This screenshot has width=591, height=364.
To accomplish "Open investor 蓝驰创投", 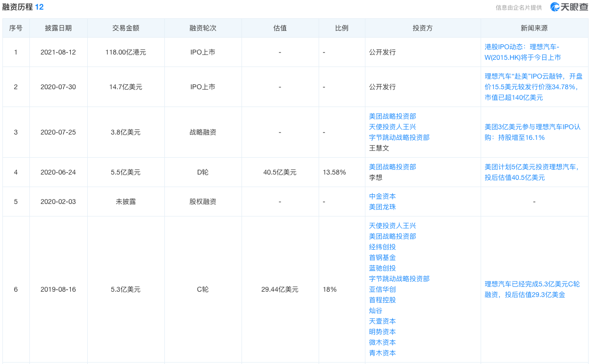I will coord(382,268).
